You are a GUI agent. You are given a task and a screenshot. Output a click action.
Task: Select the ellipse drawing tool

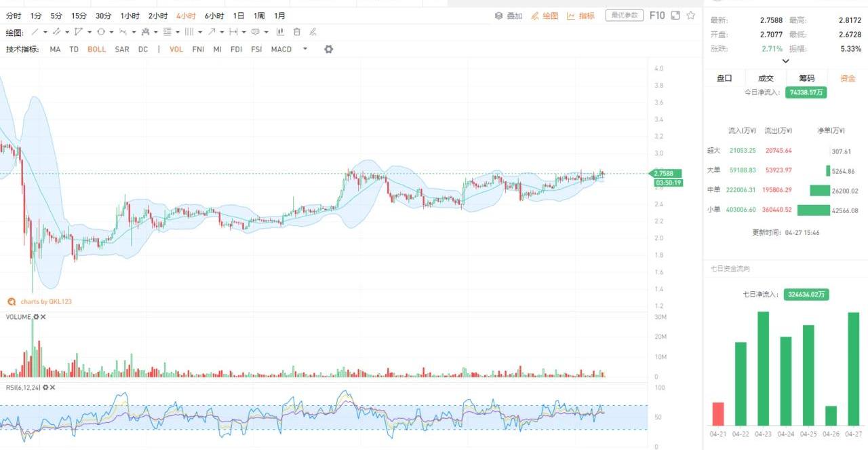(100, 32)
